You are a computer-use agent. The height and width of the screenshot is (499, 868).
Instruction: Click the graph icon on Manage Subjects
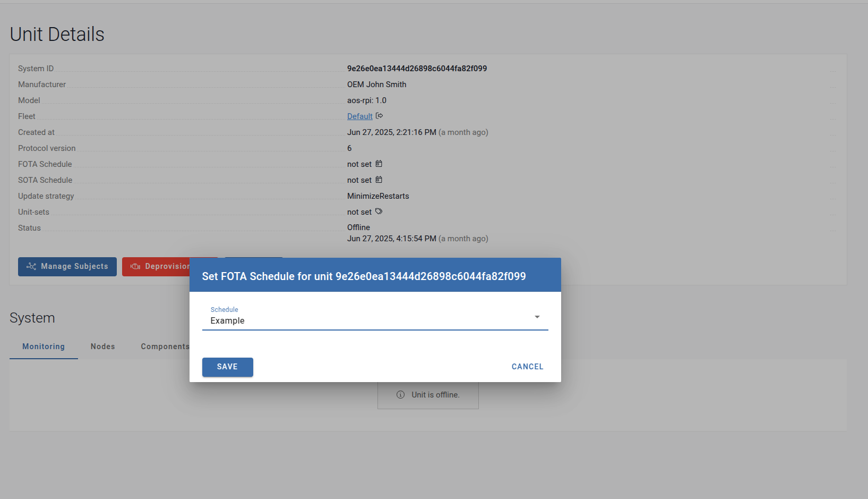[31, 266]
